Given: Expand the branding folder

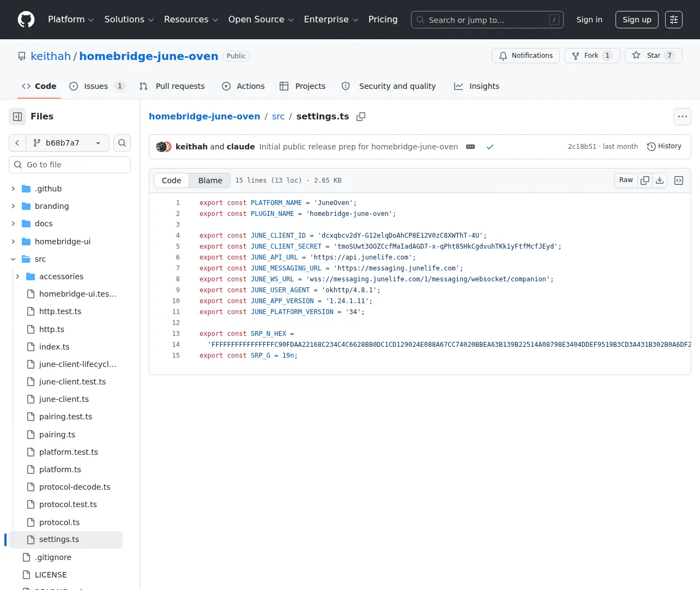Looking at the screenshot, I should 13,206.
